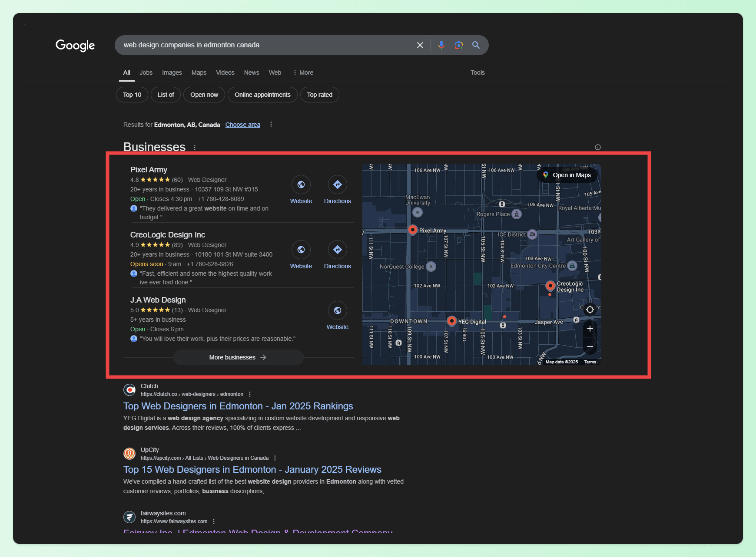Open the Tools options

click(x=477, y=73)
